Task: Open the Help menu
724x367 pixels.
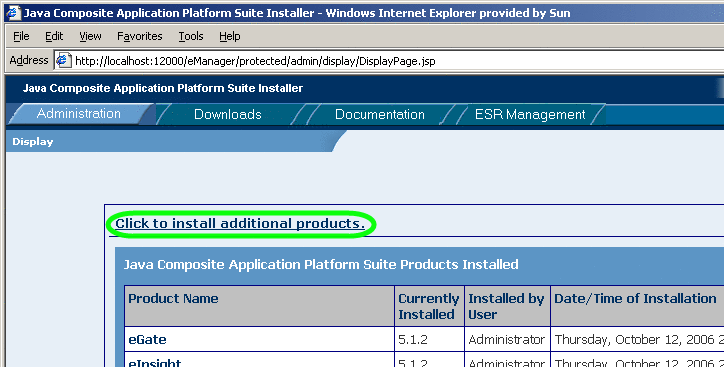Action: point(229,36)
